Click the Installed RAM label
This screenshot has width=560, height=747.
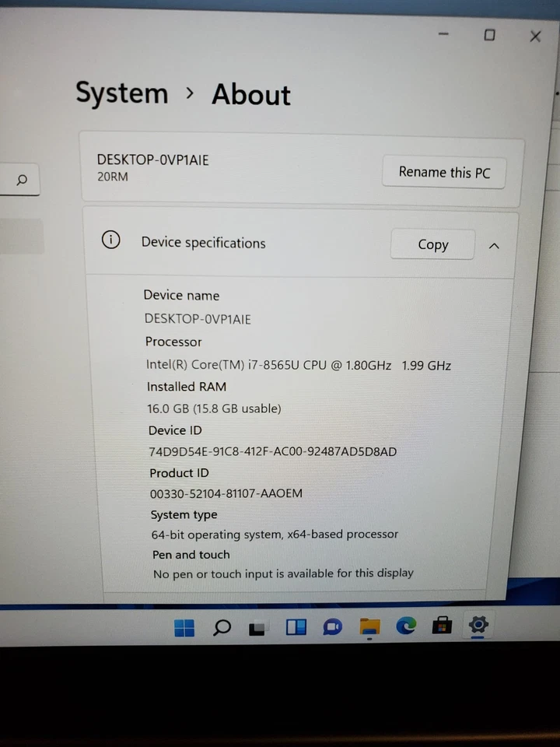click(x=187, y=387)
